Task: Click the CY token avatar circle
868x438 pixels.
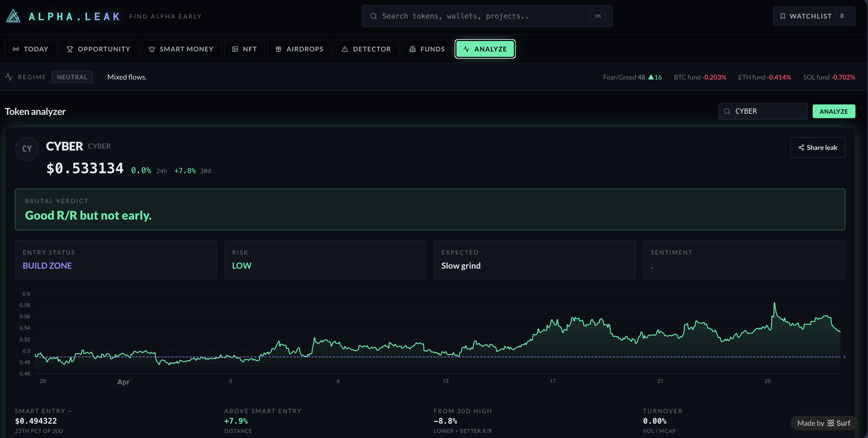Action: point(27,149)
